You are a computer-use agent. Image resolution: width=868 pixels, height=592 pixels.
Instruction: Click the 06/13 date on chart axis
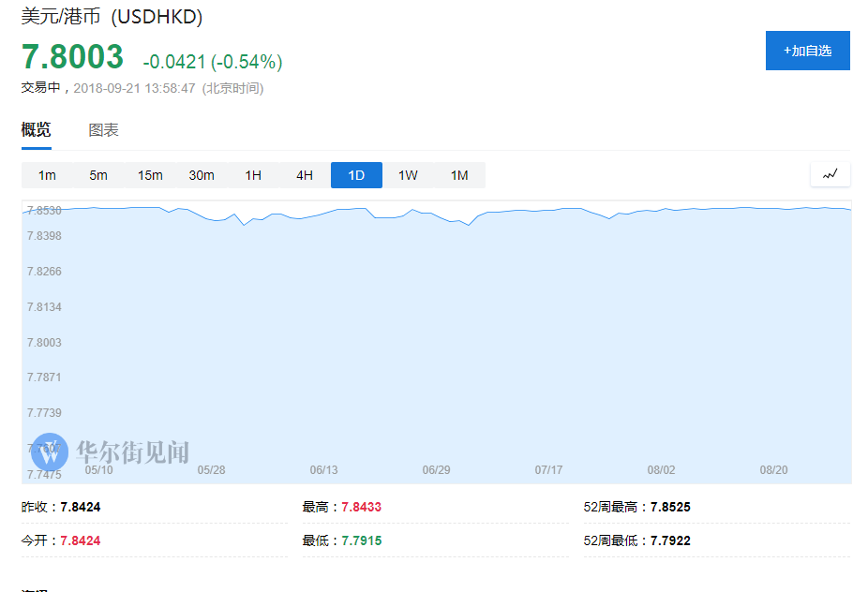coord(323,470)
